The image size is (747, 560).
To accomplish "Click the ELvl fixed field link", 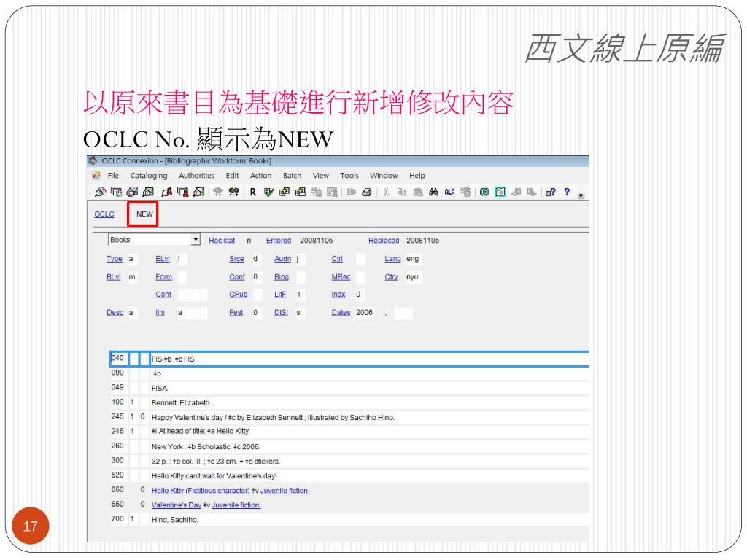I will (x=163, y=259).
